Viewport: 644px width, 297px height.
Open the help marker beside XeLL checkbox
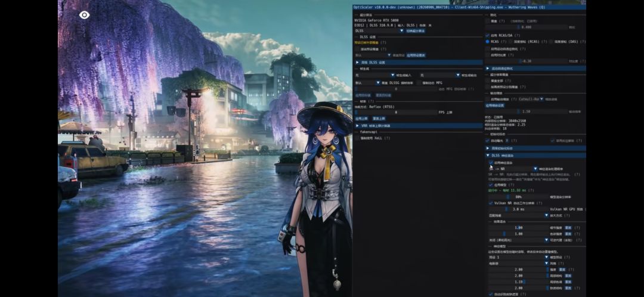tap(387, 138)
